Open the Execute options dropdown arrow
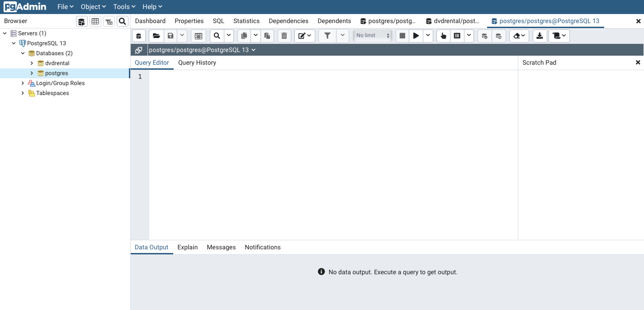Viewport: 644px width, 310px height. click(428, 36)
